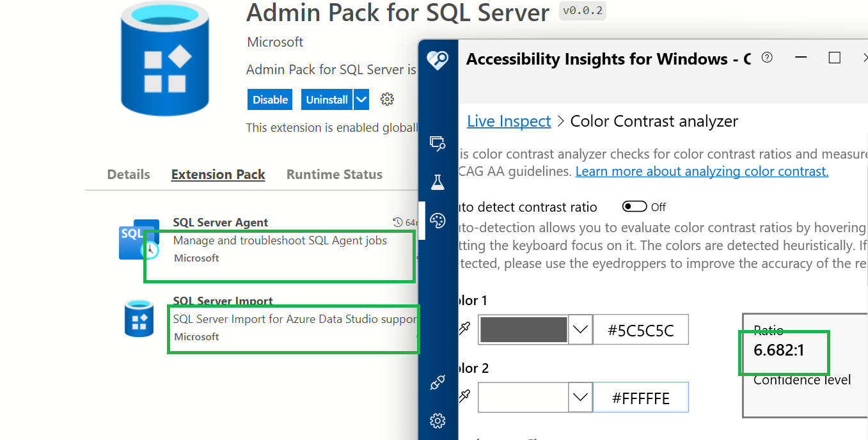Click the SQL Server Agent extension icon
This screenshot has height=440, width=868.
coord(139,239)
